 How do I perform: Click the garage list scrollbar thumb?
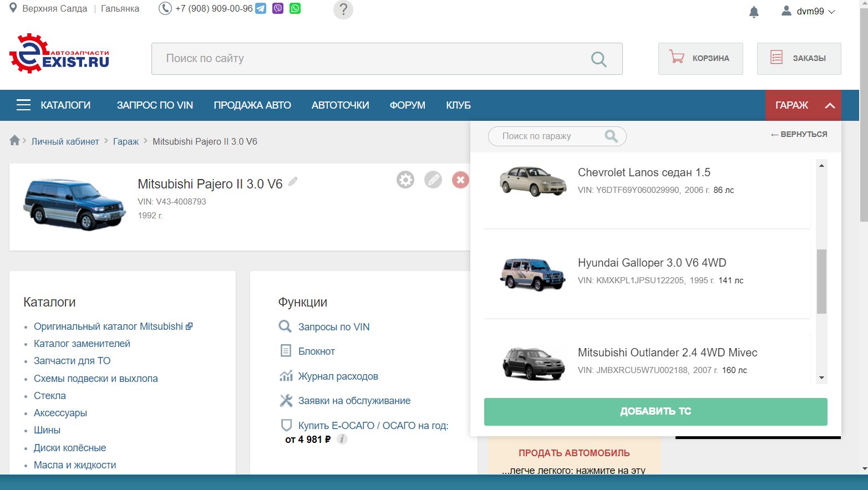click(821, 281)
